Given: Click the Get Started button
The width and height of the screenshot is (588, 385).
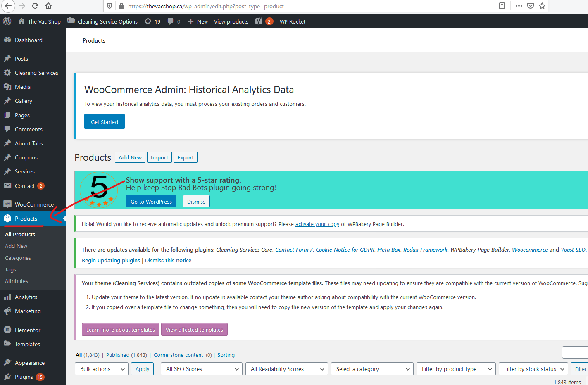Looking at the screenshot, I should click(105, 121).
